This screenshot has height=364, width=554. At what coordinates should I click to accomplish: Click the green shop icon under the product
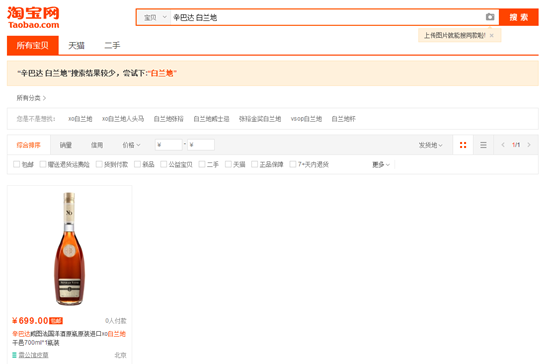pyautogui.click(x=14, y=355)
